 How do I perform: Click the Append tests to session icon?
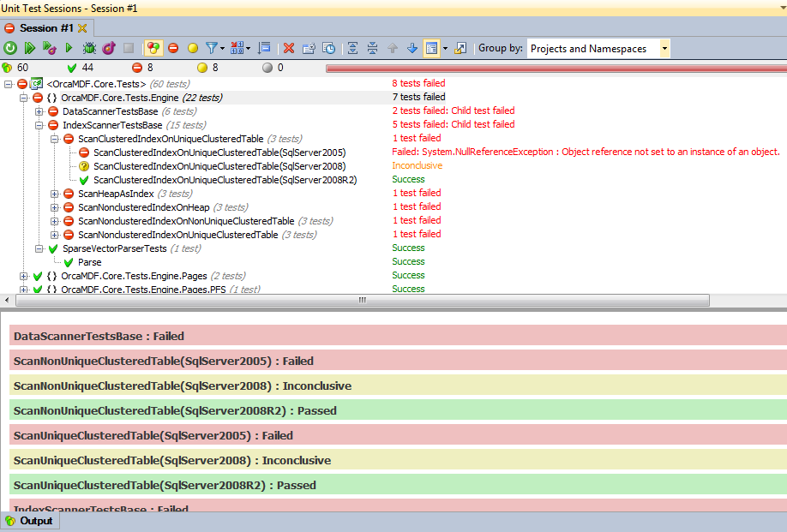coord(309,48)
